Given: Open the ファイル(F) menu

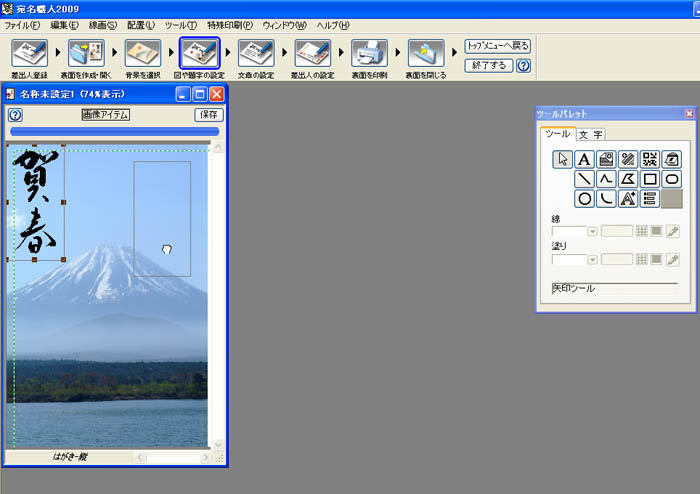Looking at the screenshot, I should 22,24.
